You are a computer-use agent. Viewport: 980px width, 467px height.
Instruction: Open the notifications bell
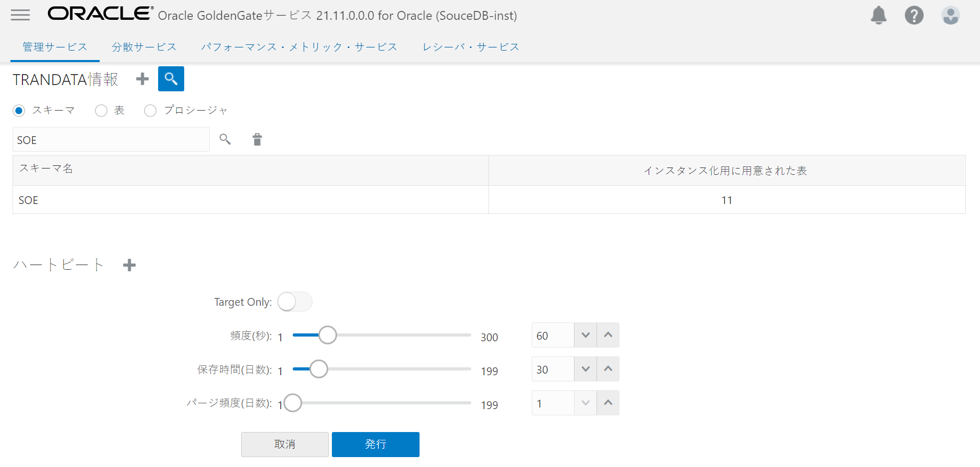pos(879,15)
